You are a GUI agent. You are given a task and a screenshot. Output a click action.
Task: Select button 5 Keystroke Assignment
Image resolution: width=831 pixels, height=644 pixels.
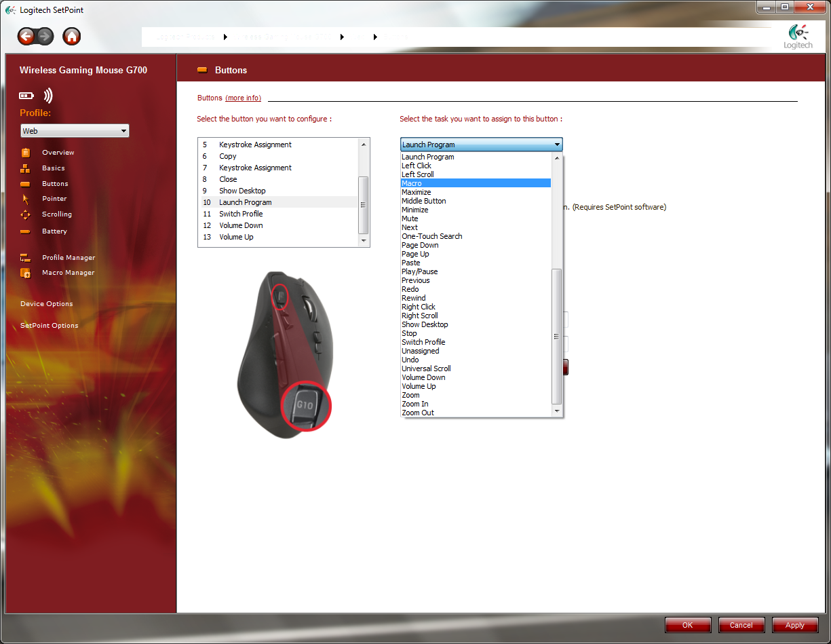(x=278, y=145)
